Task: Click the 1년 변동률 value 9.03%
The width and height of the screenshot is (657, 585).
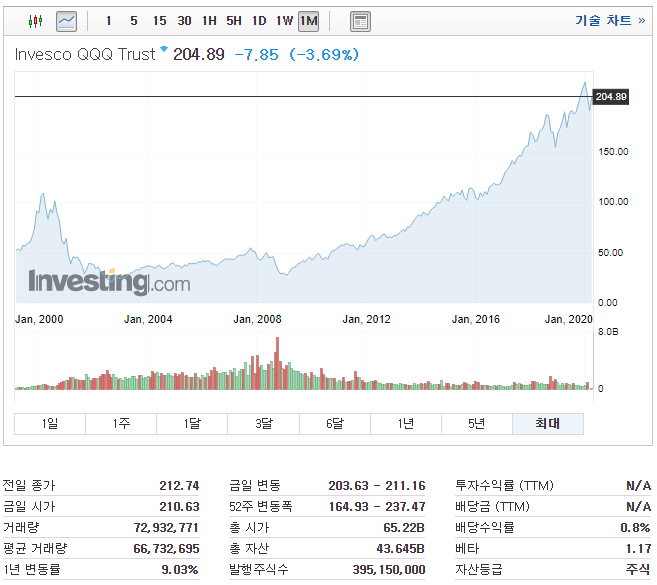Action: [x=180, y=569]
